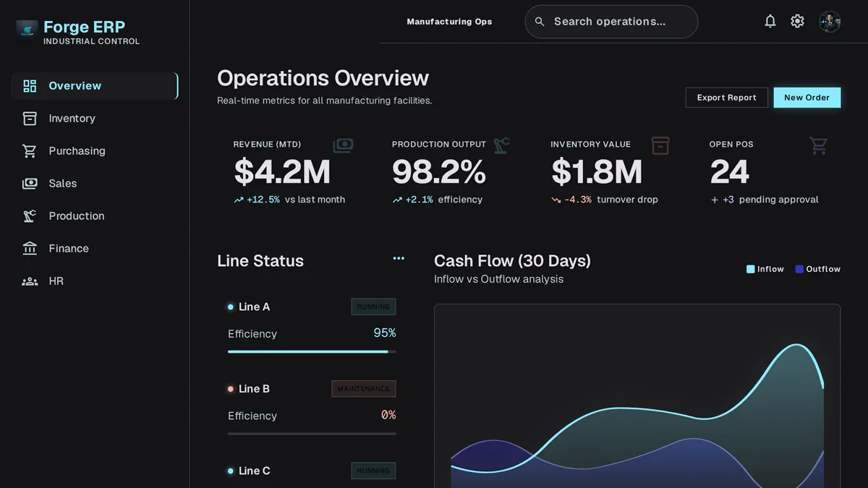Viewport: 868px width, 488px height.
Task: Click the search magnifier icon
Action: (x=540, y=22)
